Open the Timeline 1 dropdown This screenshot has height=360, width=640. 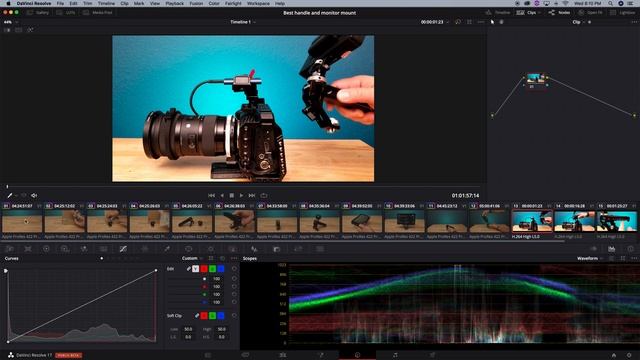tap(243, 22)
